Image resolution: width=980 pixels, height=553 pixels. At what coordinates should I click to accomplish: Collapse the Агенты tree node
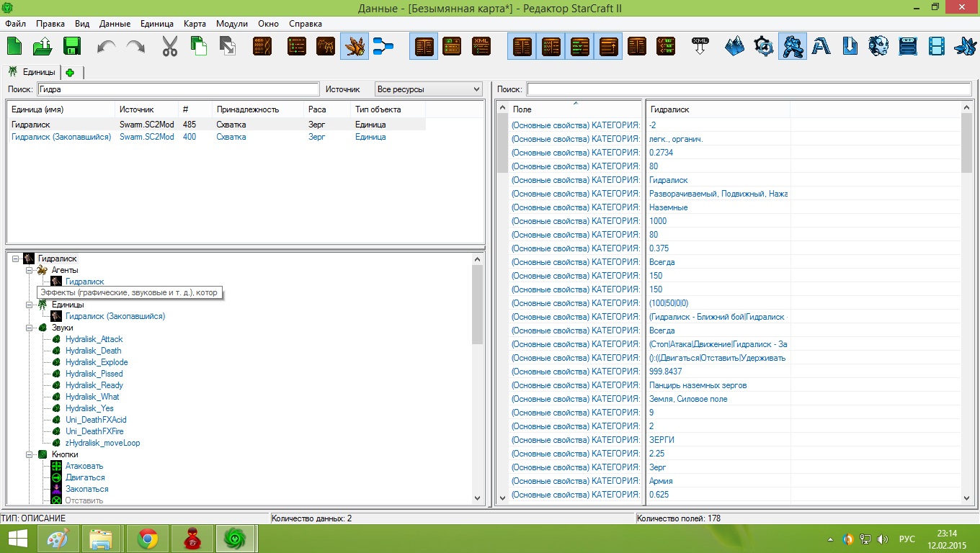pyautogui.click(x=30, y=270)
